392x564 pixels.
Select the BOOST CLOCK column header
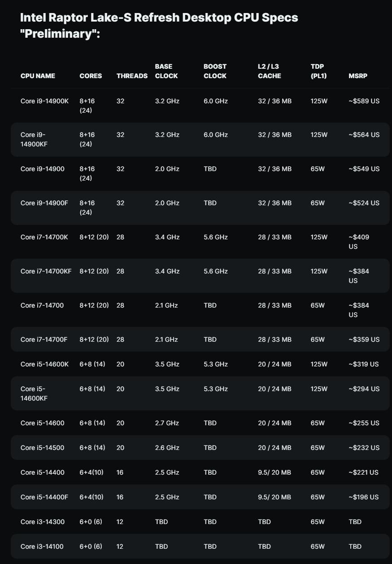(x=215, y=71)
